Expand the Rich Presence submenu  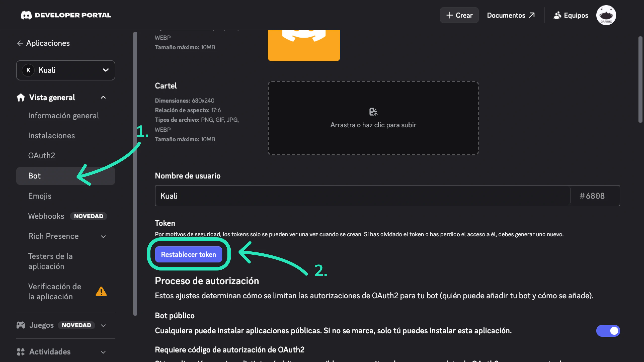pyautogui.click(x=103, y=236)
